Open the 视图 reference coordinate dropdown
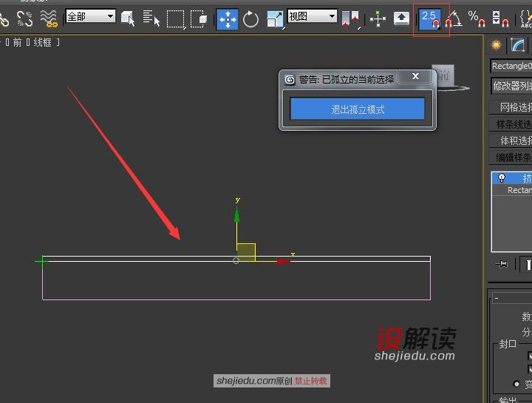This screenshot has height=403, width=532. point(312,16)
